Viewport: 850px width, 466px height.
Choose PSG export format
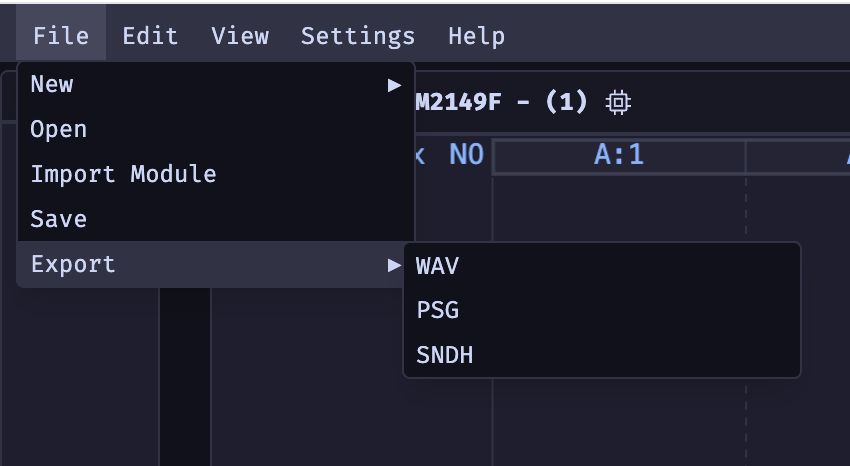click(602, 310)
